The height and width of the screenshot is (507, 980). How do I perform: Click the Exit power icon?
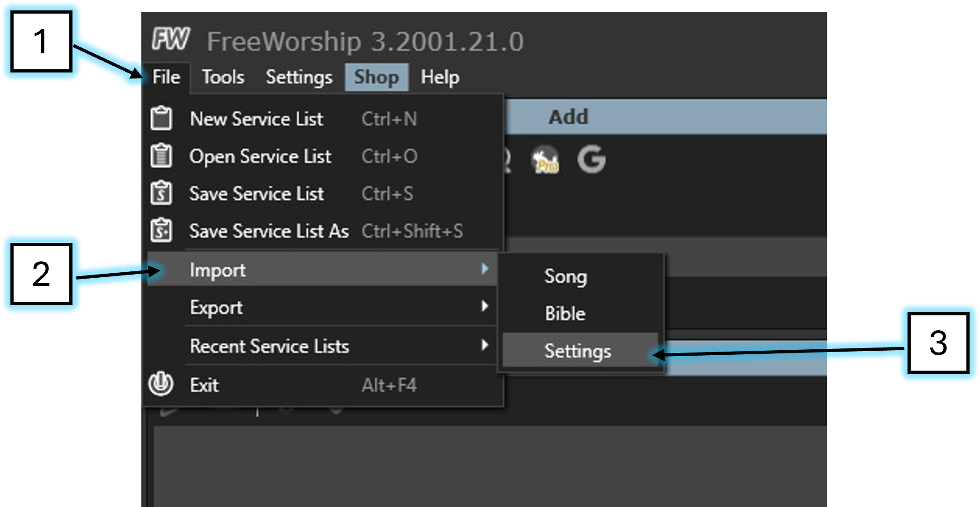161,384
